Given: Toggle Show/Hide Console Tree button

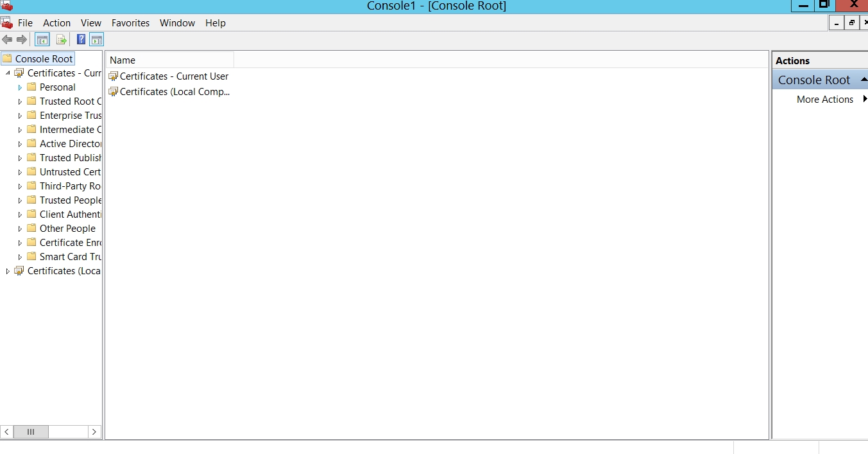Looking at the screenshot, I should point(42,40).
